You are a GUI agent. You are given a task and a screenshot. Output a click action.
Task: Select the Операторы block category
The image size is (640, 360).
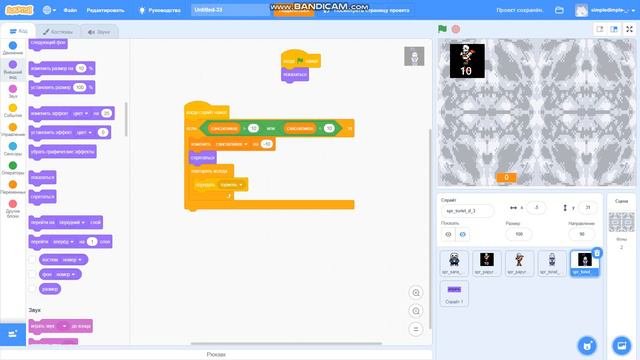point(13,168)
